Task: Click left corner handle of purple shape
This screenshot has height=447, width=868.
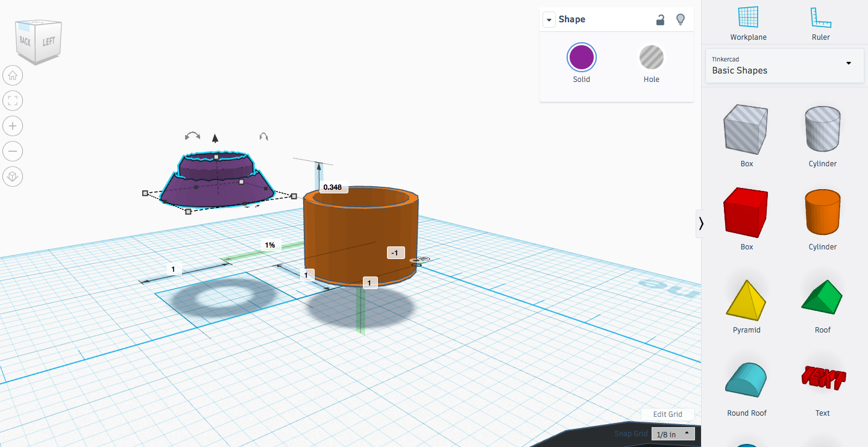Action: 145,193
